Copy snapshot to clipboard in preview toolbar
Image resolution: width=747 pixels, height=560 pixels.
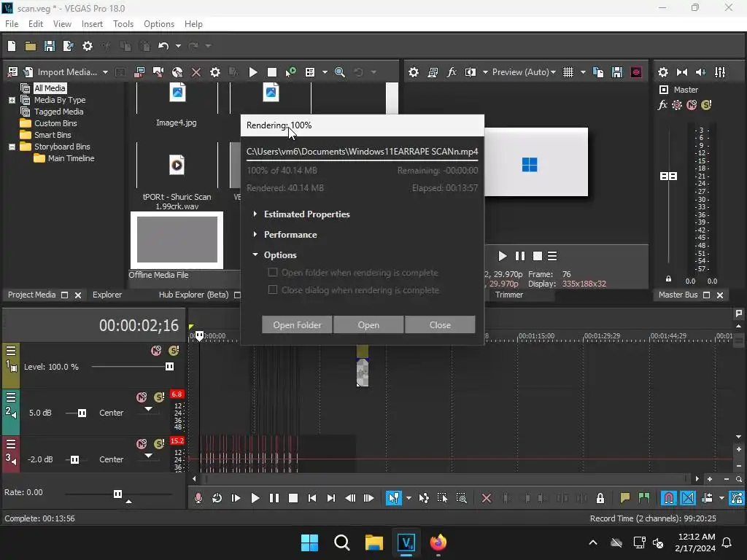[x=598, y=72]
